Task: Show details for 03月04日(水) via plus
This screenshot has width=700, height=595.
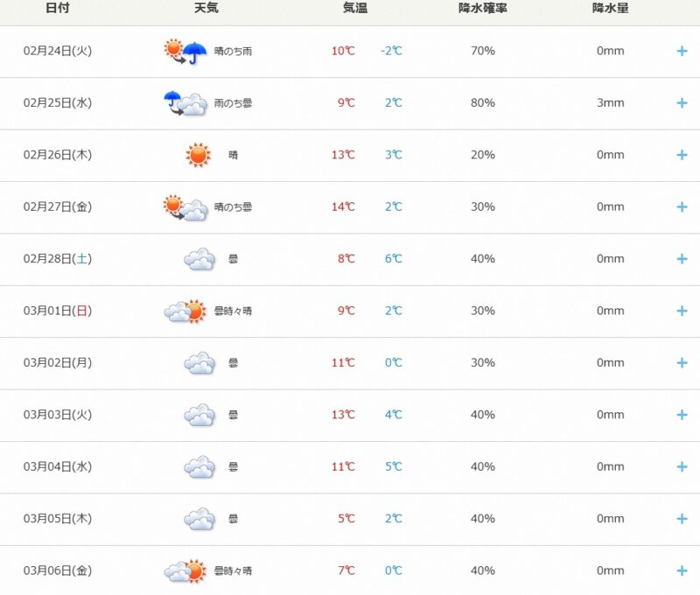Action: (682, 467)
